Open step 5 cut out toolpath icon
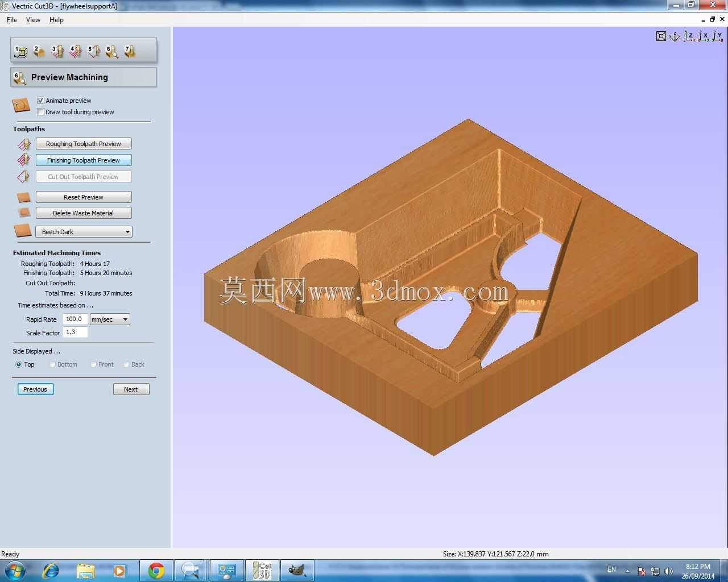The image size is (728, 582). [x=93, y=52]
